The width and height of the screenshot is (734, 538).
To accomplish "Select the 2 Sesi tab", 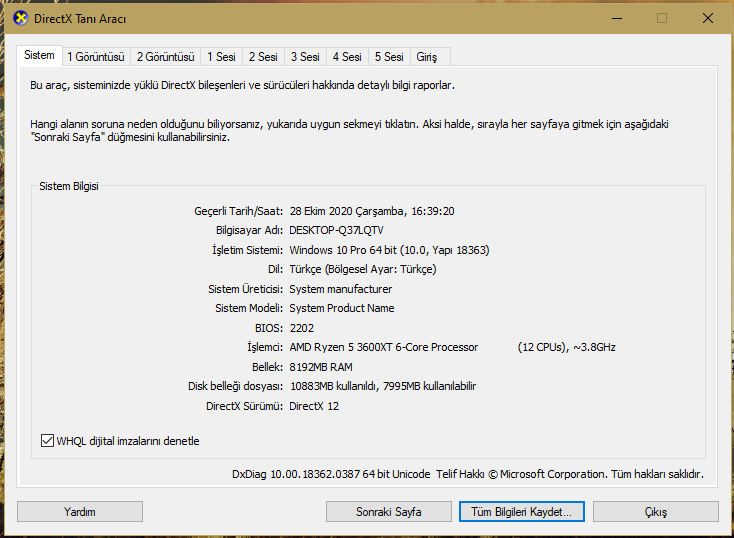I will point(263,57).
